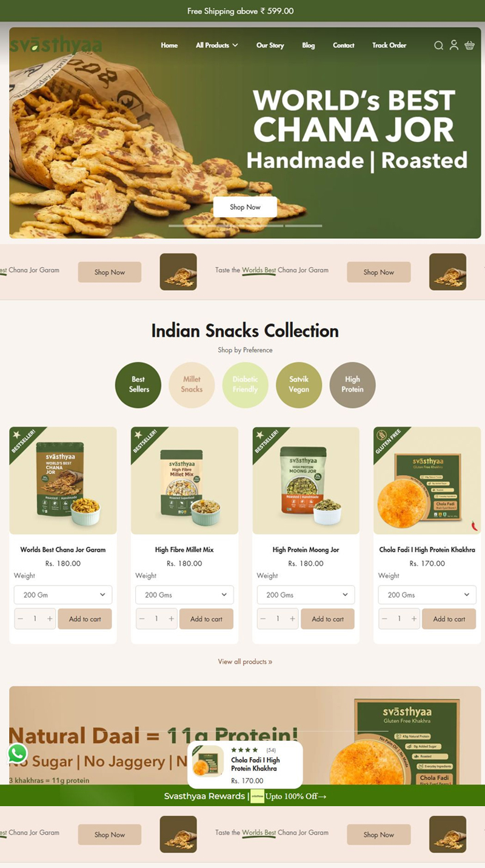Select the Diabetic Friendly preference filter
This screenshot has height=868, width=485.
pos(245,385)
